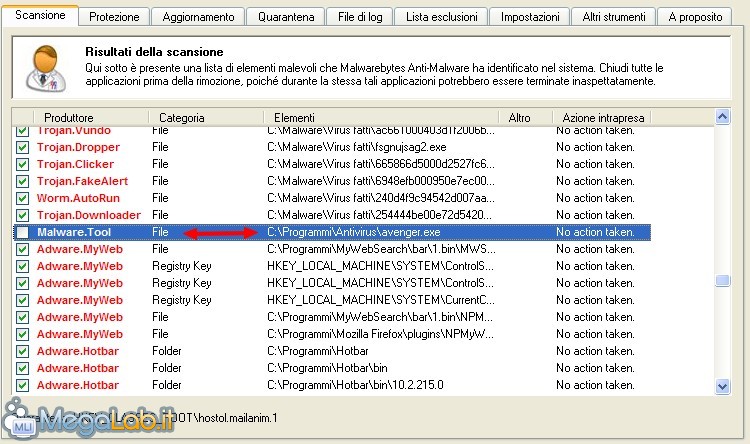Open the Aggiornamento tab
The width and height of the screenshot is (750, 444).
(x=198, y=17)
